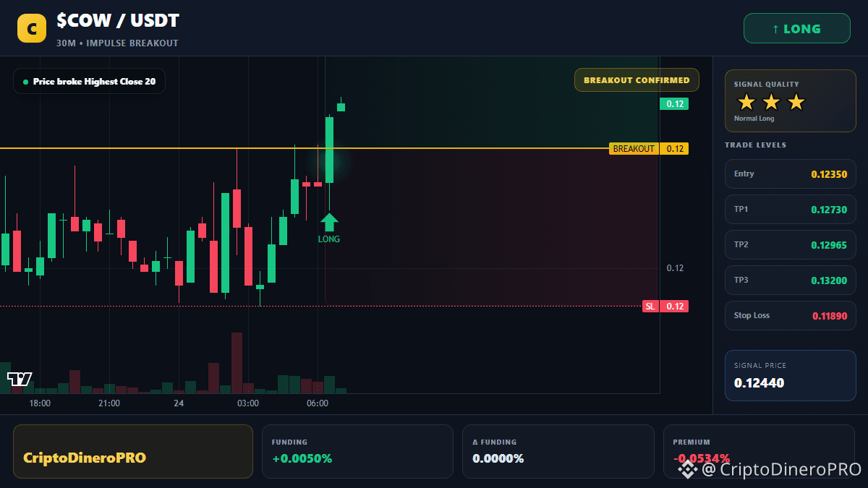
Task: Click the SIGNAL QUALITY heading
Action: tap(767, 85)
